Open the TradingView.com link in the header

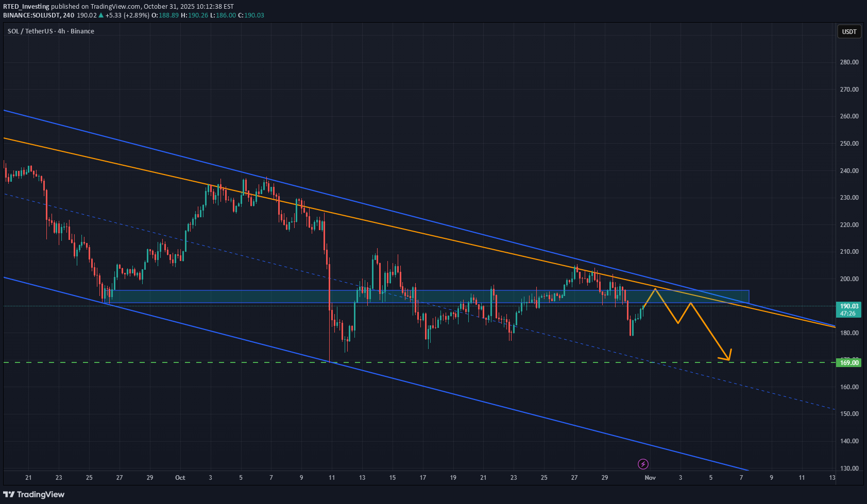(114, 7)
